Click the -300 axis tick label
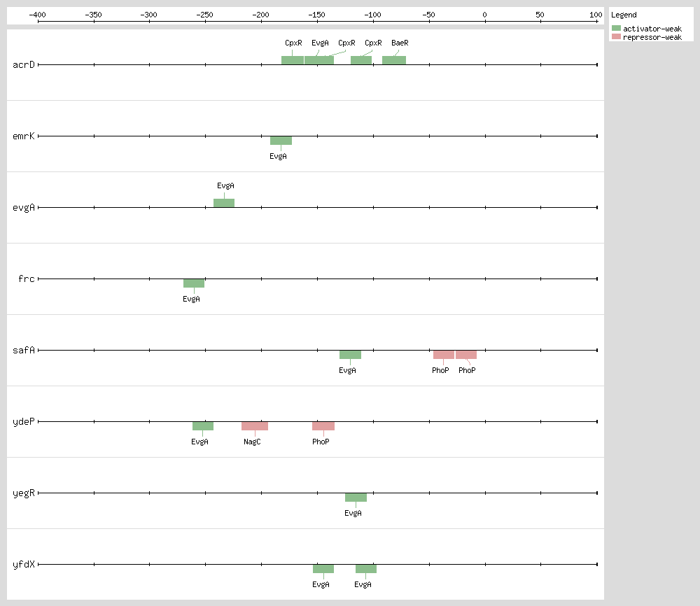 coord(148,15)
